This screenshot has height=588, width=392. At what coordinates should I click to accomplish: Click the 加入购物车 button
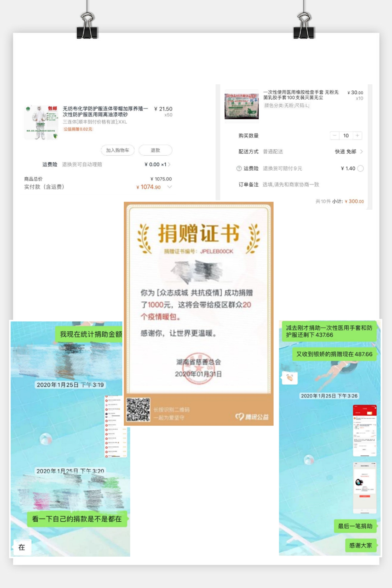pyautogui.click(x=118, y=150)
